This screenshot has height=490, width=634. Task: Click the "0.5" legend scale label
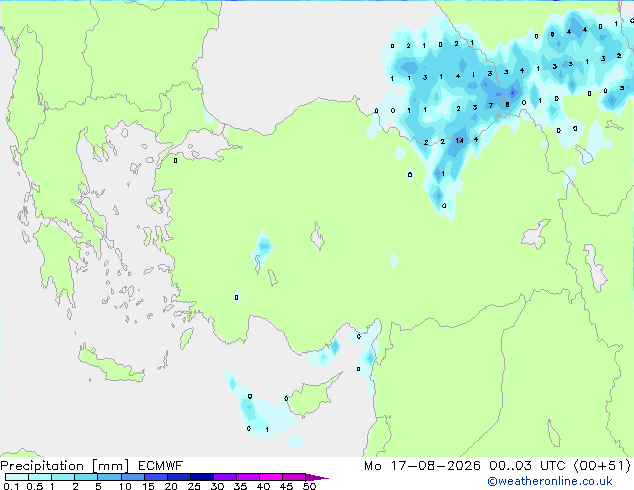pyautogui.click(x=35, y=486)
